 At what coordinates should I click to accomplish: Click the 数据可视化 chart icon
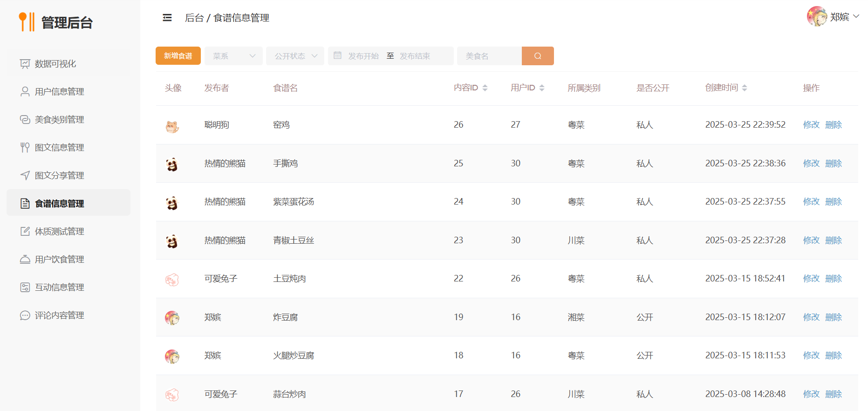point(25,64)
